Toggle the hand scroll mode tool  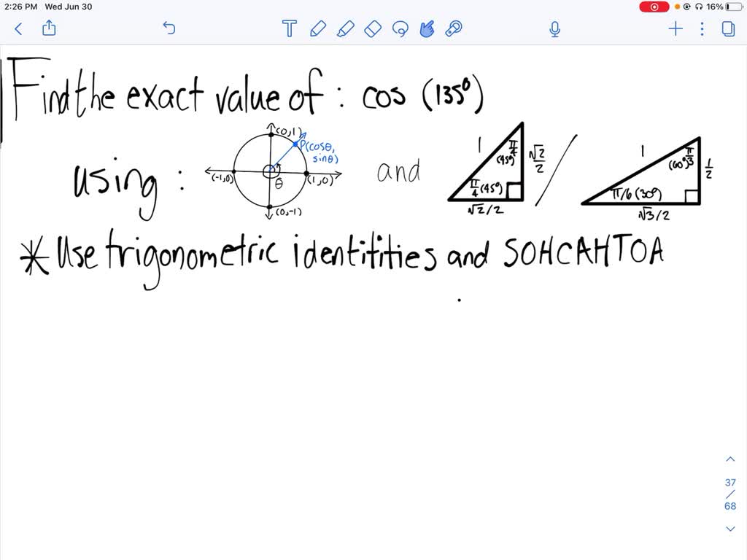coord(427,29)
